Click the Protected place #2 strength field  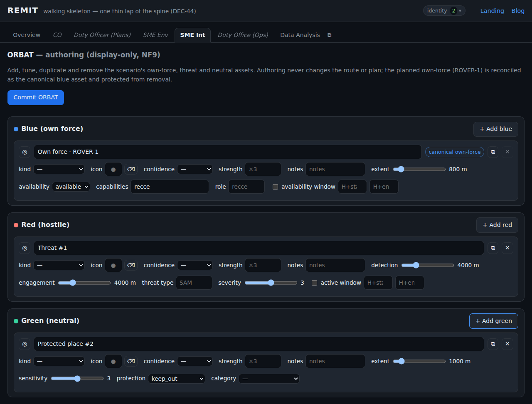pos(263,362)
